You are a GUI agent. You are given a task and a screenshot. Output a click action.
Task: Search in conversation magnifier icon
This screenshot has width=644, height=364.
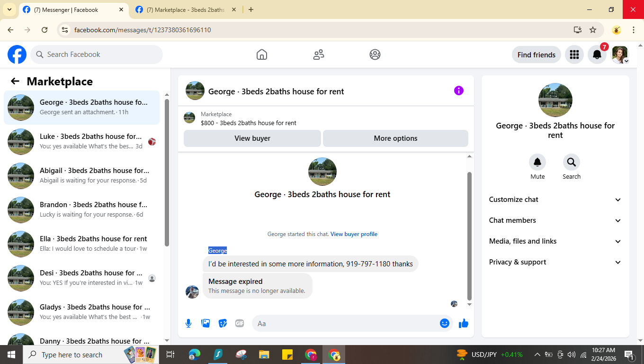tap(572, 162)
